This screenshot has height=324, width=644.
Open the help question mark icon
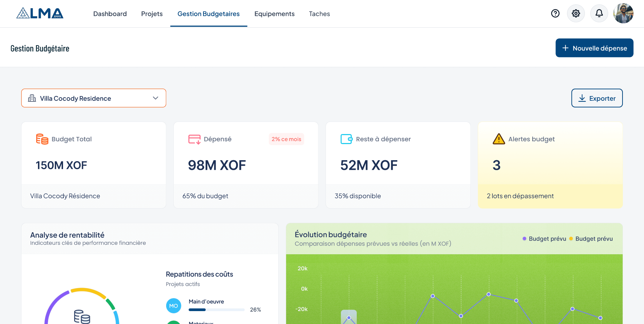(555, 14)
